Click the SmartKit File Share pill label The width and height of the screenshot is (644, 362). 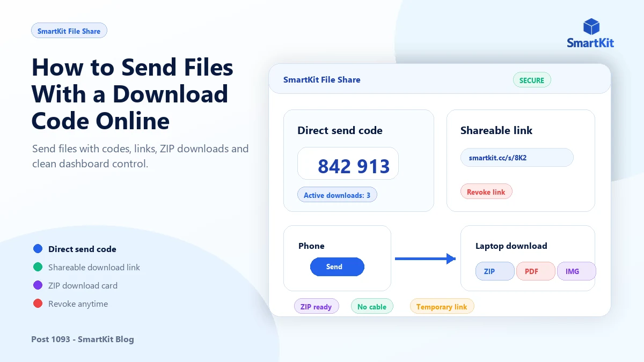[x=69, y=31]
